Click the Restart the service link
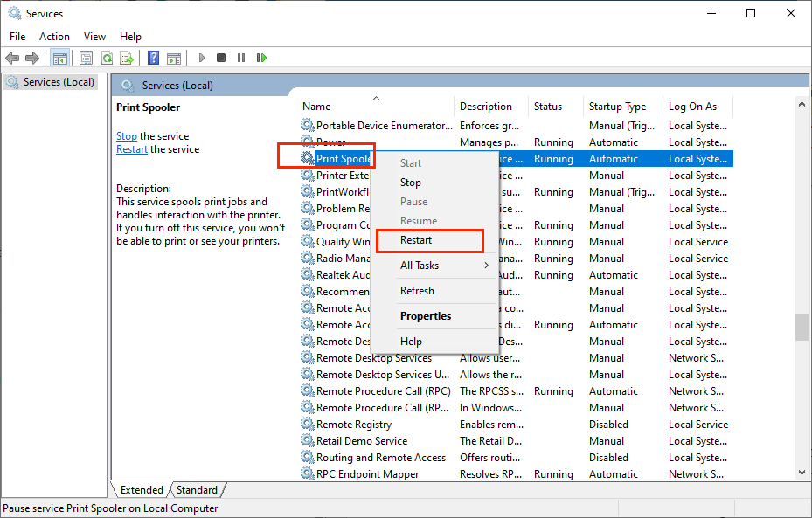This screenshot has height=518, width=812. (132, 149)
